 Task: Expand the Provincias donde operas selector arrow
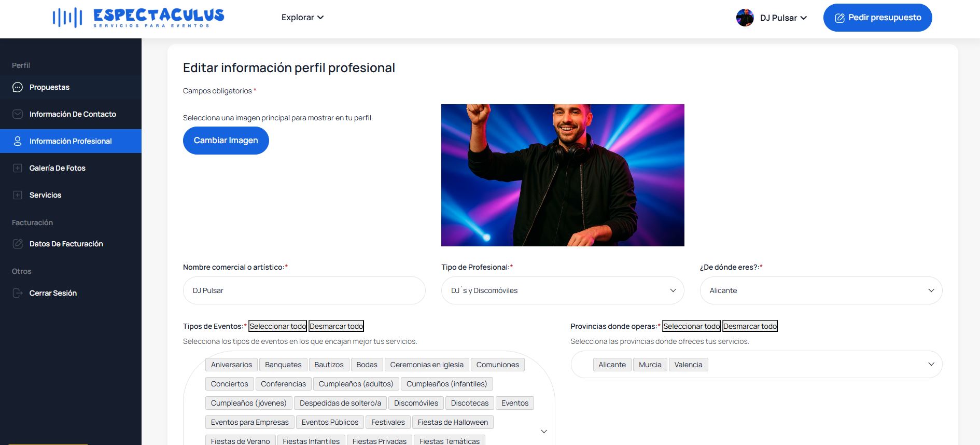coord(931,364)
